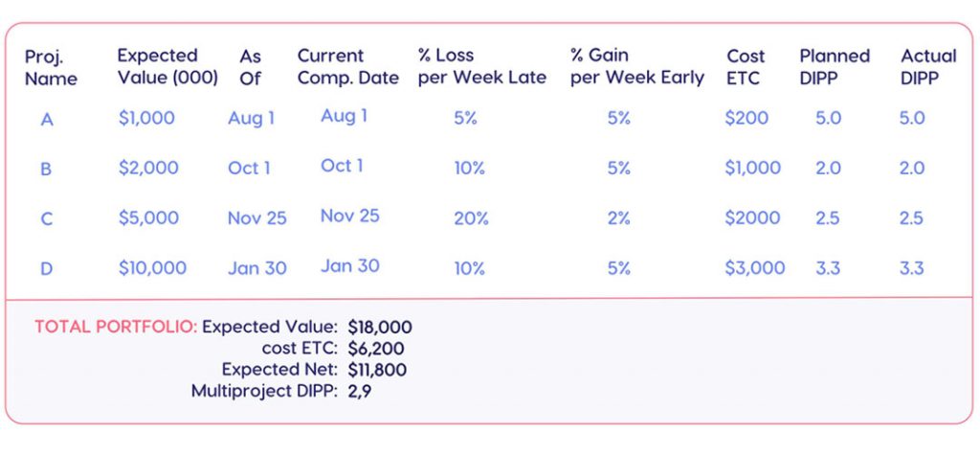Select the "Actual DIPP" column header
Screen dimensions: 980x456
[927, 67]
